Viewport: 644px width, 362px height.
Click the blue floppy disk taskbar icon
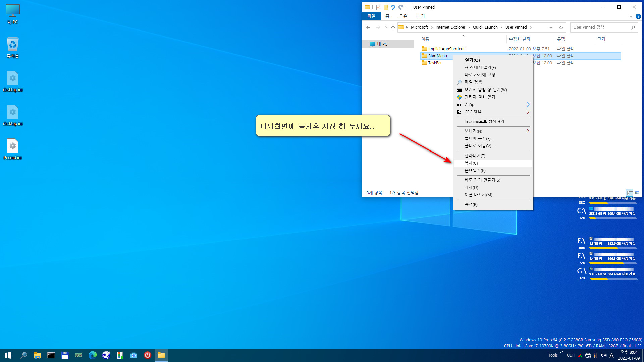(x=65, y=355)
